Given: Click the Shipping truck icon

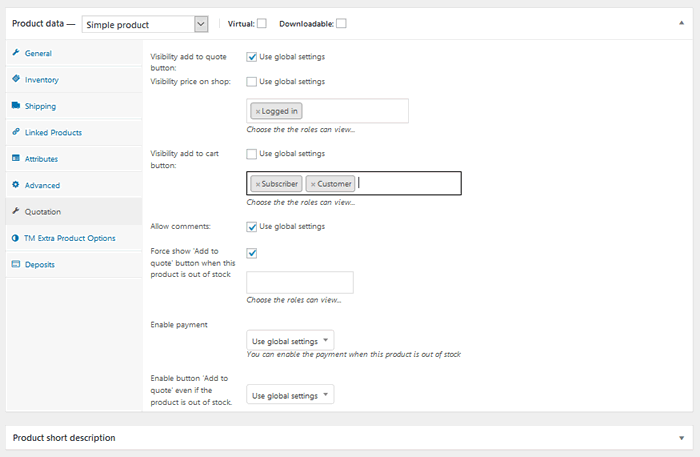Looking at the screenshot, I should (x=16, y=106).
